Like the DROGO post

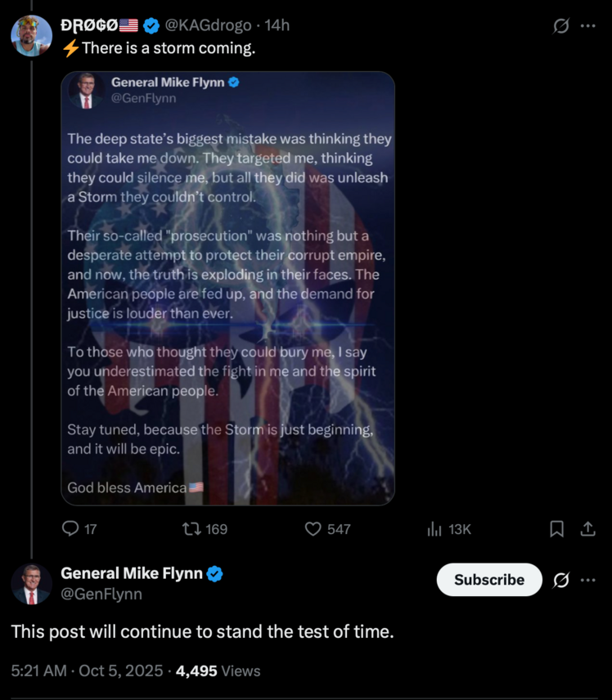(313, 529)
